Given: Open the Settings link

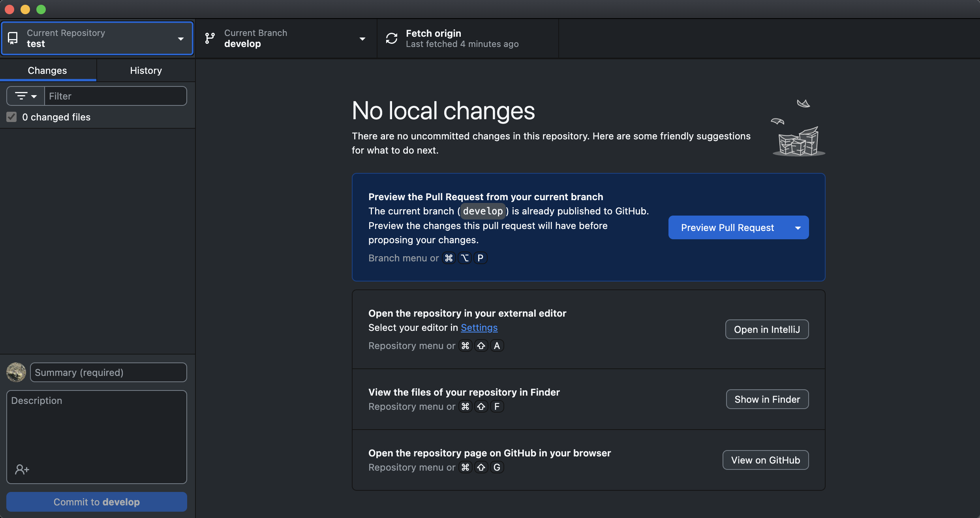Looking at the screenshot, I should tap(479, 327).
